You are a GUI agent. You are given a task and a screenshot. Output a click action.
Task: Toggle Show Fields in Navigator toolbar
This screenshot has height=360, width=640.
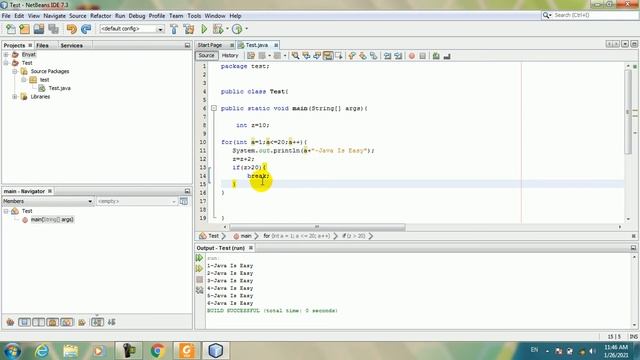coord(24,322)
